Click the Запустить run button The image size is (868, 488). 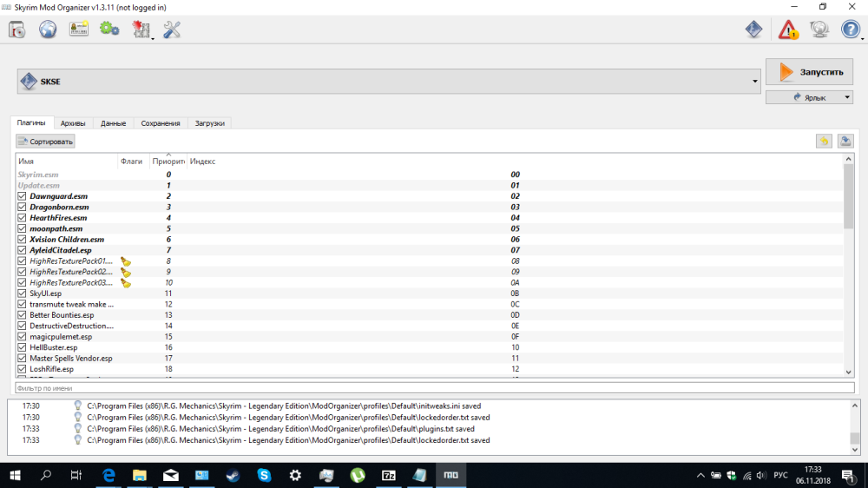[809, 72]
